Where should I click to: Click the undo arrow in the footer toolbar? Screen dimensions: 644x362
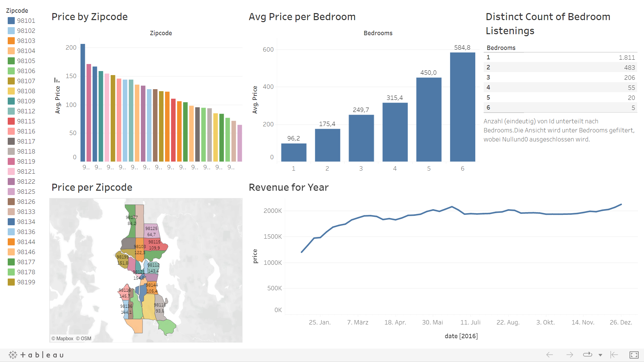[x=549, y=355]
